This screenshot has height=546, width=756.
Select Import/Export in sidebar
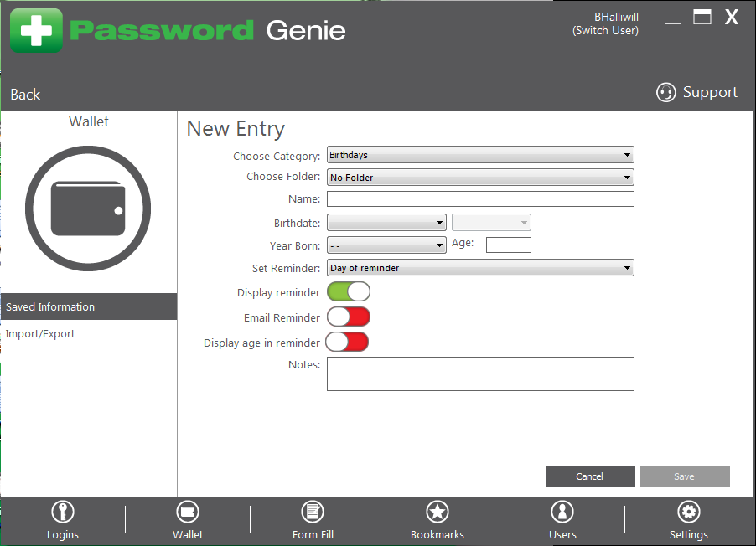pyautogui.click(x=40, y=333)
